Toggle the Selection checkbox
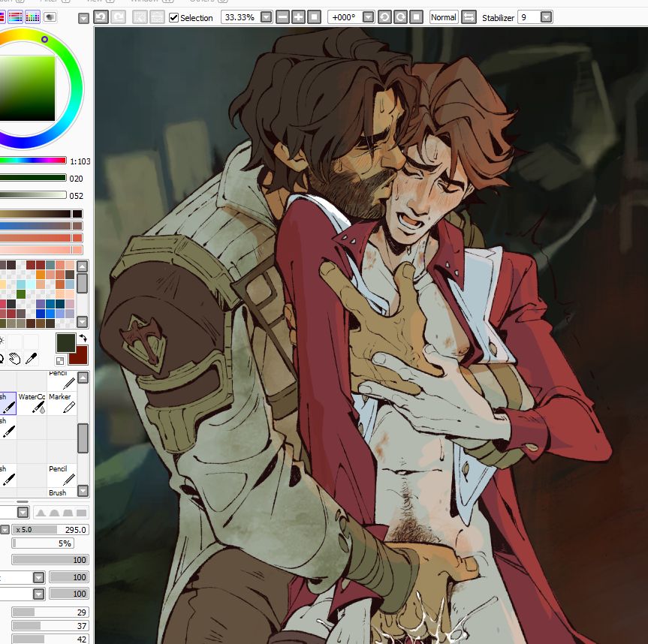The width and height of the screenshot is (648, 644). click(x=174, y=18)
